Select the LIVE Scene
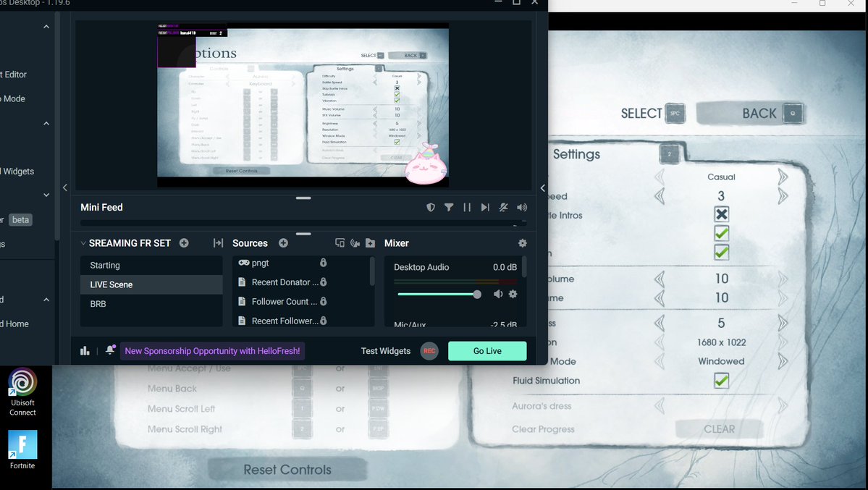The height and width of the screenshot is (490, 868). [x=151, y=284]
